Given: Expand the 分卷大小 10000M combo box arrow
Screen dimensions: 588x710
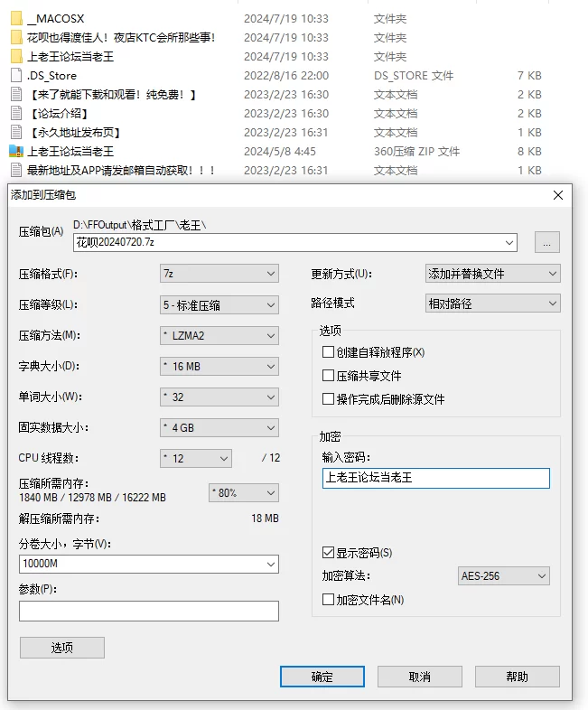Looking at the screenshot, I should (x=271, y=565).
